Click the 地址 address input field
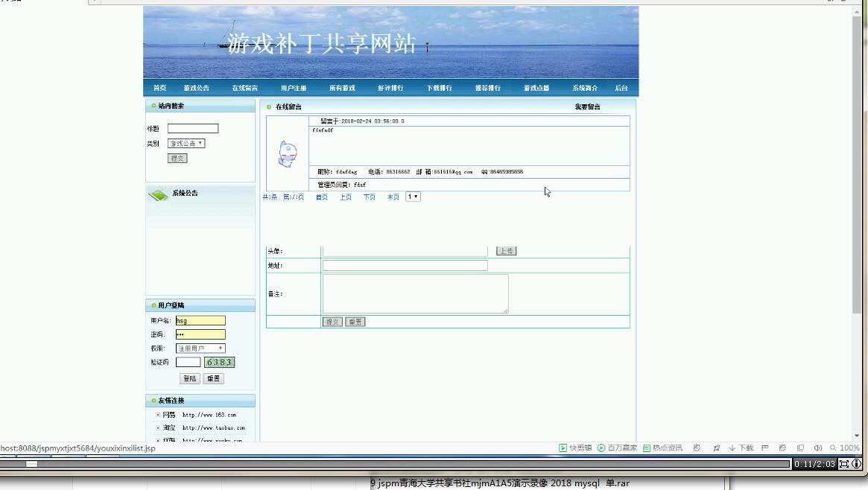Viewport: 868px width, 490px height. tap(405, 265)
